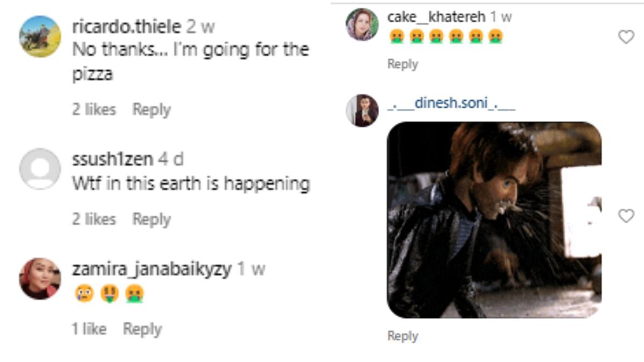Like cake__khatereh's comment with heart icon

pyautogui.click(x=626, y=37)
